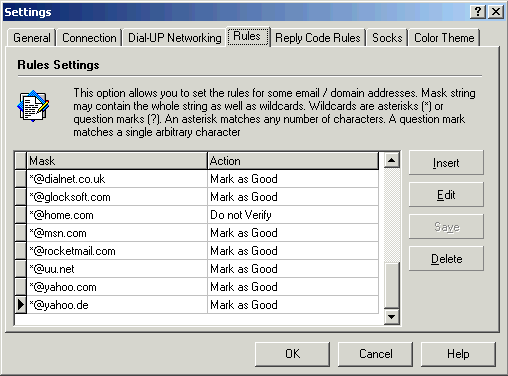The image size is (508, 376).
Task: Click the Do not Verify action cell
Action: [293, 215]
